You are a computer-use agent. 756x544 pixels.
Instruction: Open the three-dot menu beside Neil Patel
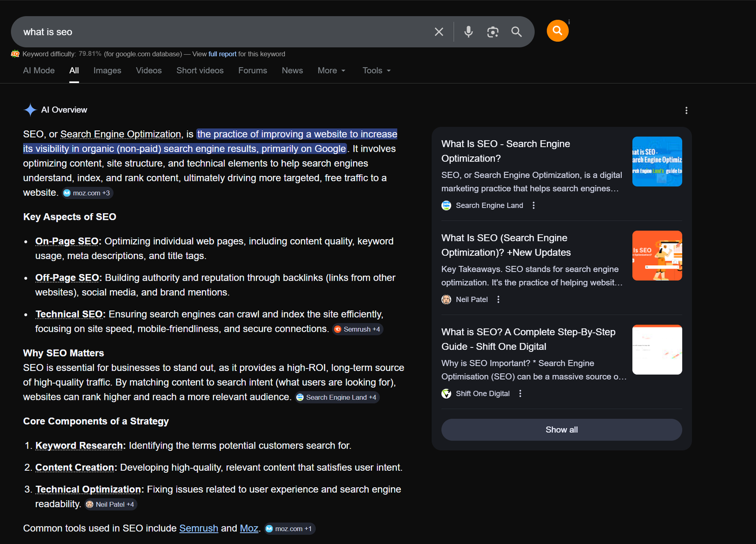(x=498, y=299)
